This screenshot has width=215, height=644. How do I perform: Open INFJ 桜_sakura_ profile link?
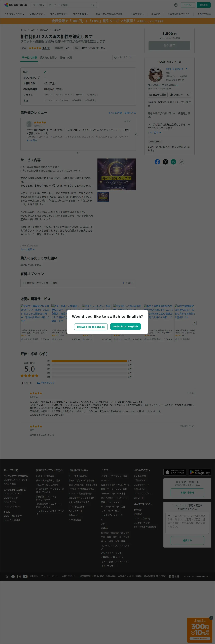click(x=176, y=69)
